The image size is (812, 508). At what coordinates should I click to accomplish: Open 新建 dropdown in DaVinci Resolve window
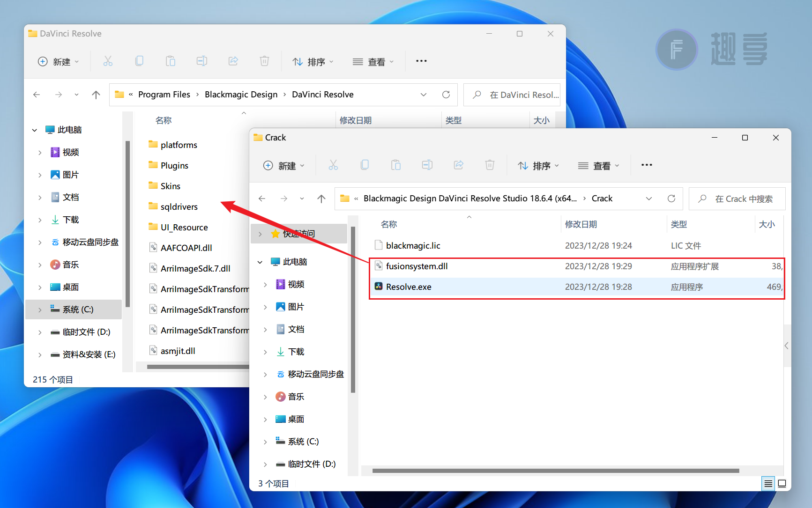(x=59, y=62)
